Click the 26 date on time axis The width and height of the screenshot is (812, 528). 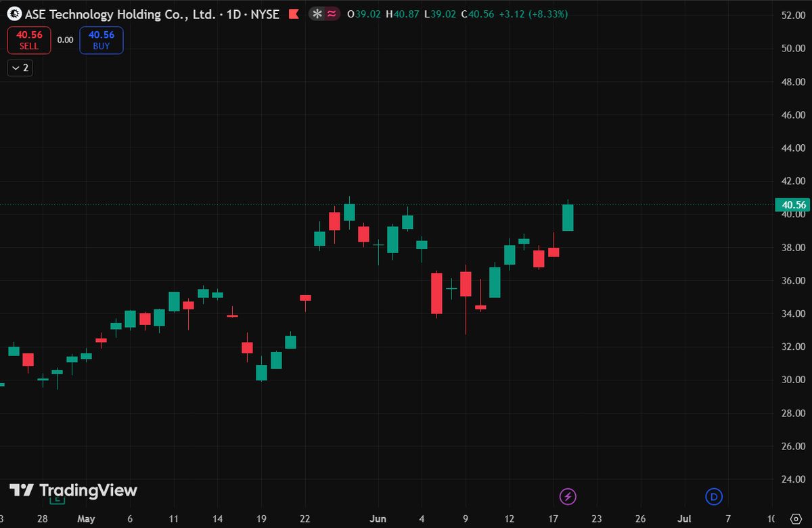[641, 519]
